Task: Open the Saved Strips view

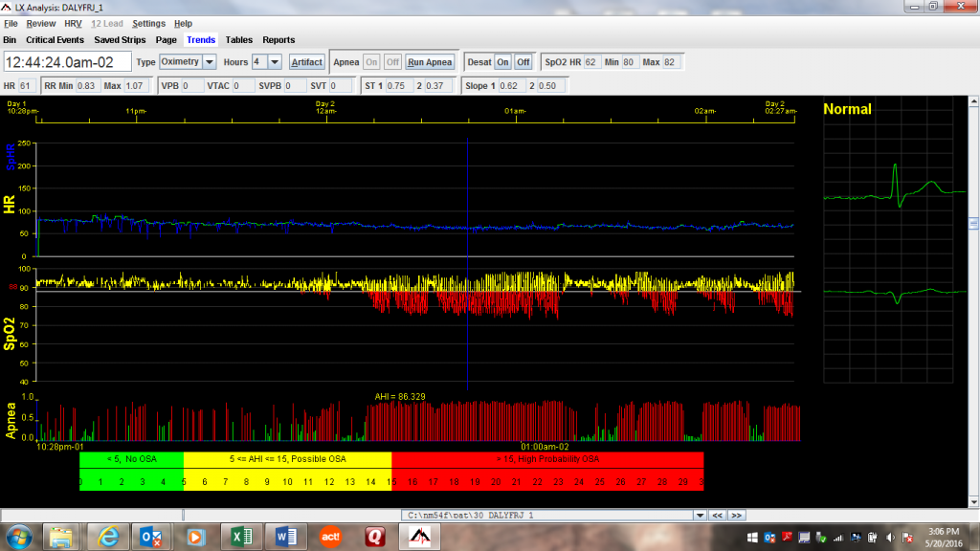Action: (x=120, y=40)
